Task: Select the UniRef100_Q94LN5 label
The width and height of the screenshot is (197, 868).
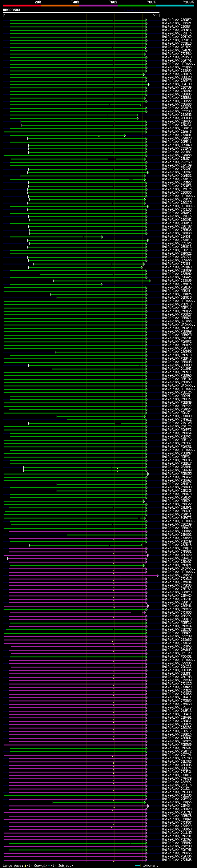Action: pyautogui.click(x=177, y=50)
